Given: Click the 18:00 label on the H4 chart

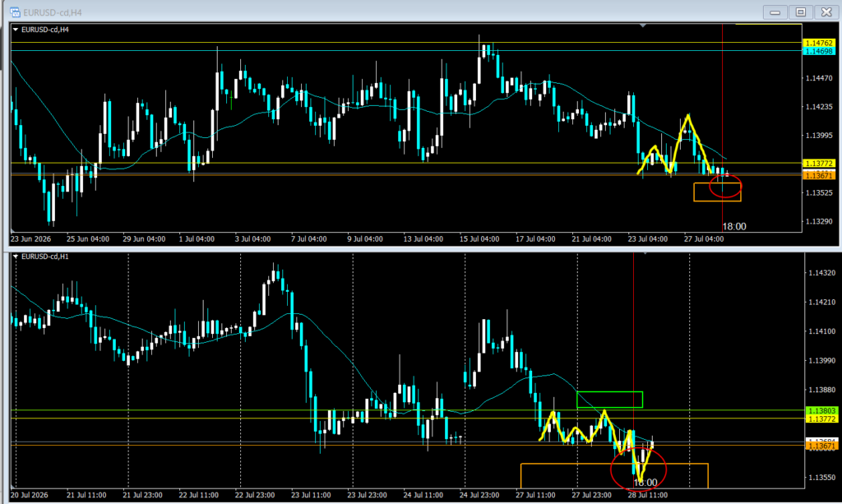Looking at the screenshot, I should [734, 226].
